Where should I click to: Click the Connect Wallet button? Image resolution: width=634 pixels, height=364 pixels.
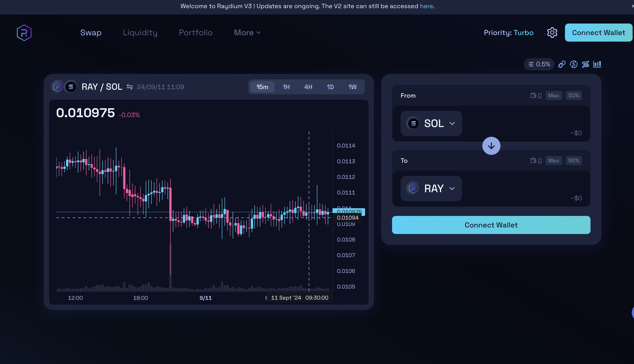tap(598, 33)
